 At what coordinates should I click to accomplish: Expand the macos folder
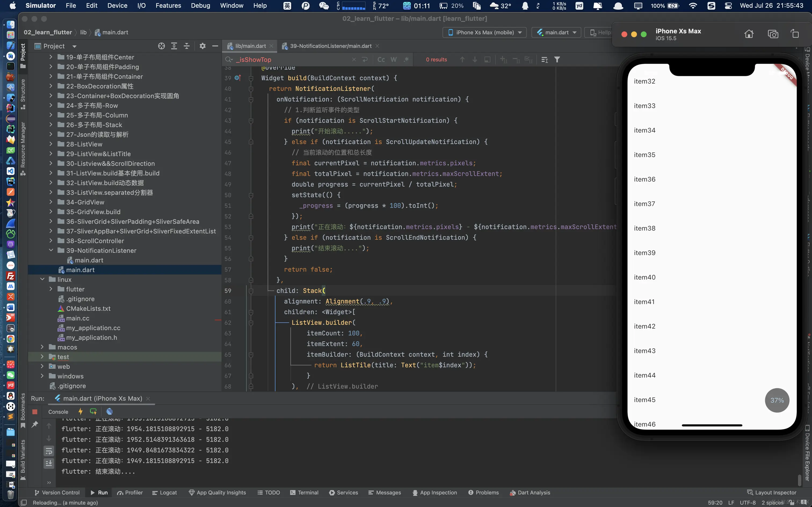[x=42, y=347]
